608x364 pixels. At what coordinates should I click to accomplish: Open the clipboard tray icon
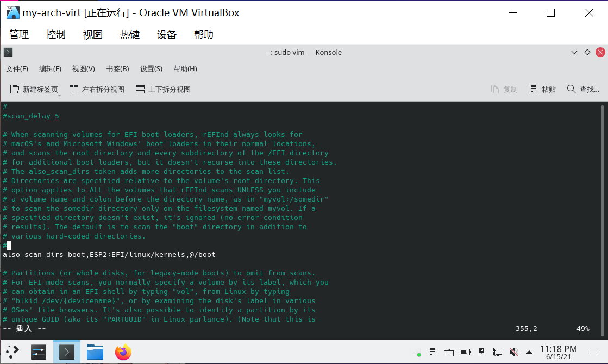(433, 352)
